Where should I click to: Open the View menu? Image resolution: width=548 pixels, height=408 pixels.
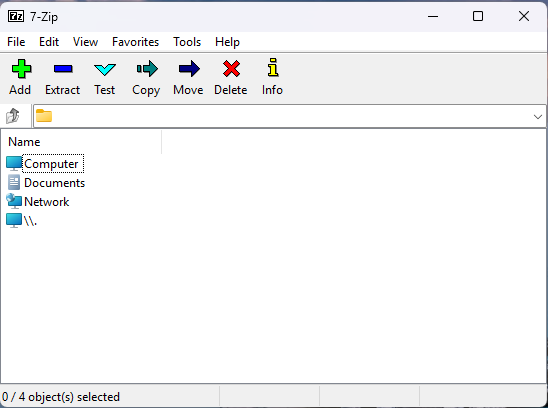pyautogui.click(x=85, y=42)
